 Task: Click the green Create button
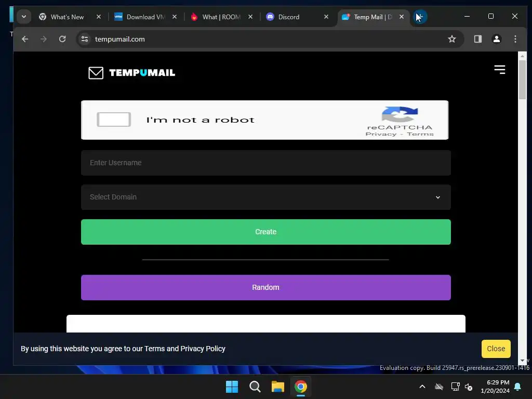pos(265,232)
